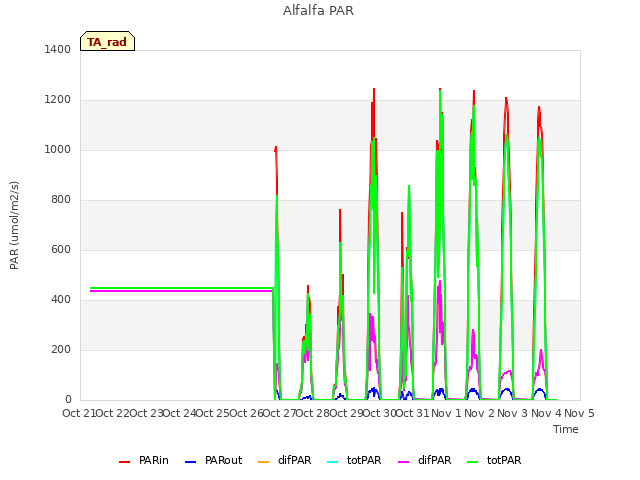Click the Nov 5 x-axis date label
This screenshot has width=640, height=480.
[x=580, y=413]
